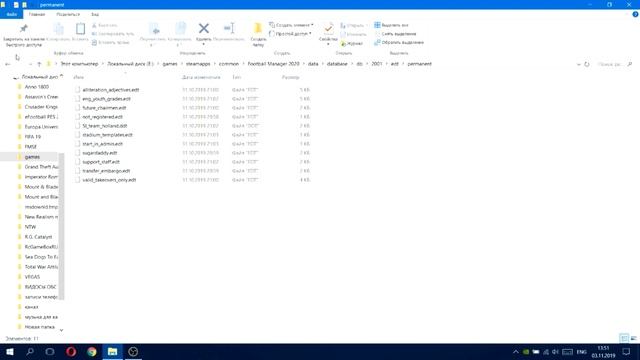Click the Paste clipboard icon
640x360 pixels.
[x=80, y=29]
